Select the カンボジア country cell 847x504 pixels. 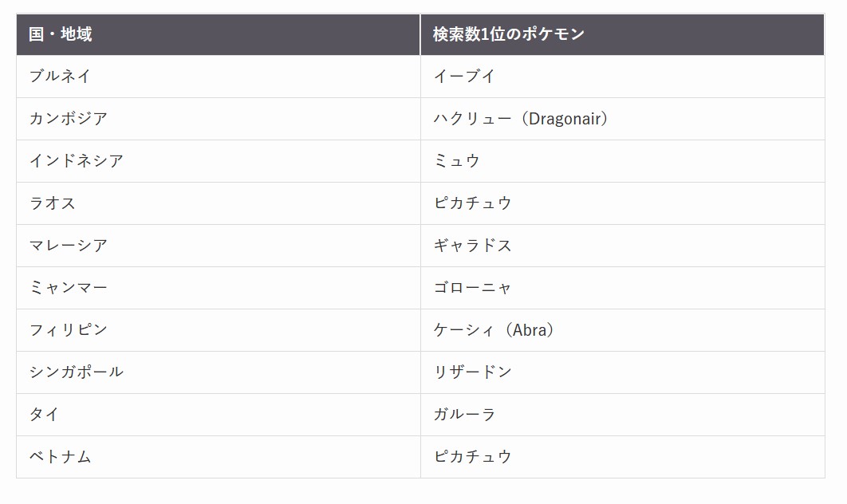[69, 119]
